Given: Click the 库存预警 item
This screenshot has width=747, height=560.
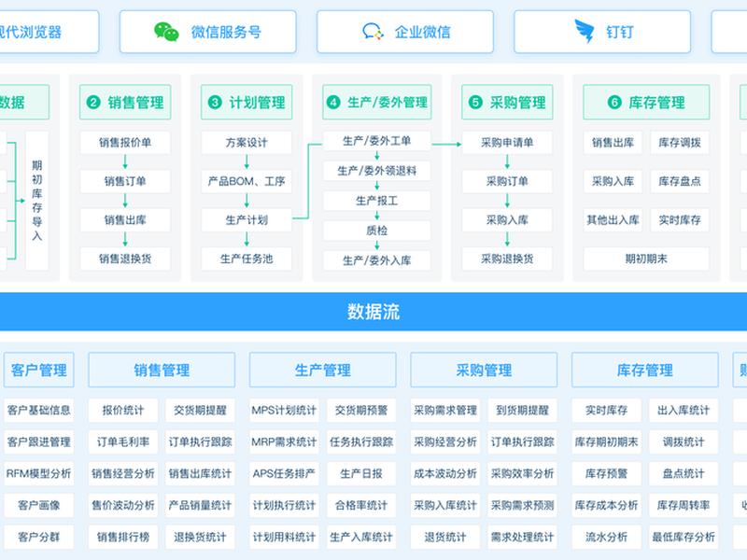Looking at the screenshot, I should (x=606, y=473).
